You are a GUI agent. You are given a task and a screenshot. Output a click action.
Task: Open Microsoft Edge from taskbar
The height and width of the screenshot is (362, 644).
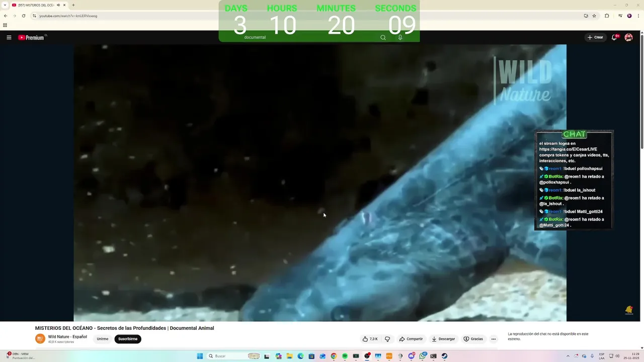300,356
